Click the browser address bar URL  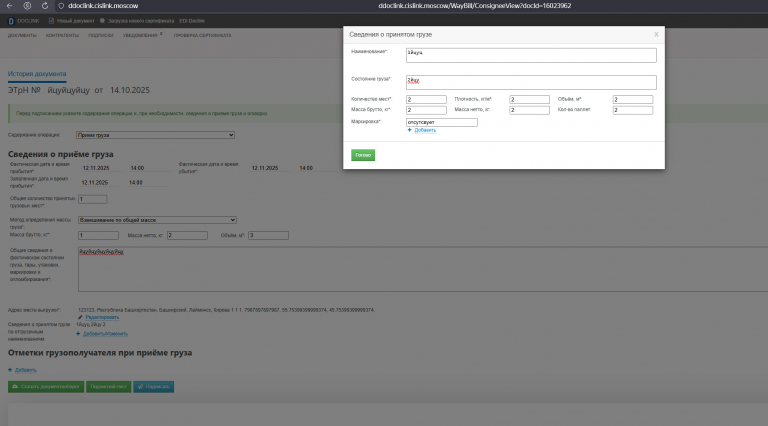(475, 6)
